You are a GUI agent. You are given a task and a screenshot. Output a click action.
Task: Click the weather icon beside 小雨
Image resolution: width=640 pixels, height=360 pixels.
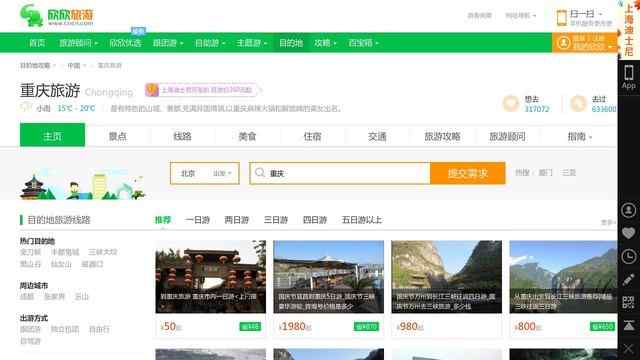pyautogui.click(x=26, y=107)
